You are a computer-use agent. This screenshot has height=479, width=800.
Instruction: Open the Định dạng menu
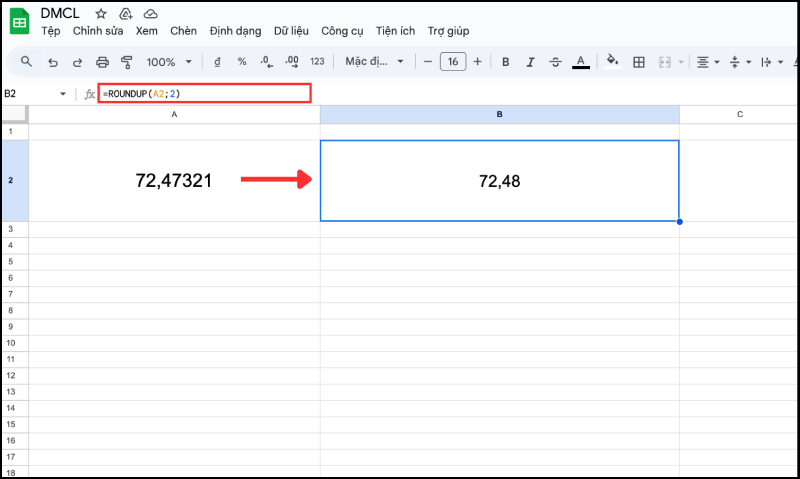tap(234, 31)
